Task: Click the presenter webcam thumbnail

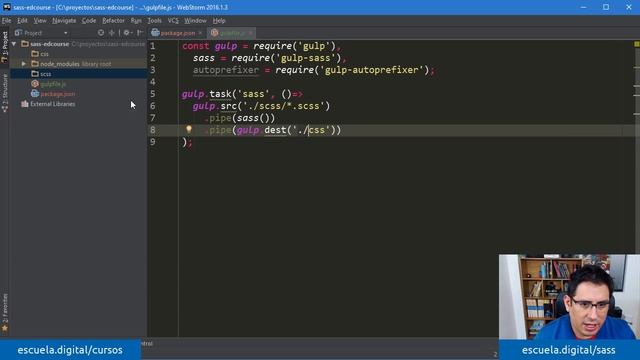Action: (x=569, y=297)
